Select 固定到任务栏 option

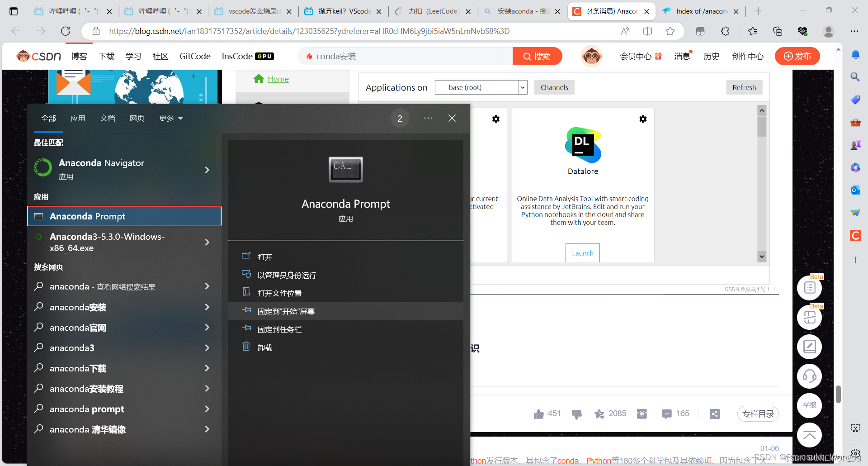click(346, 329)
